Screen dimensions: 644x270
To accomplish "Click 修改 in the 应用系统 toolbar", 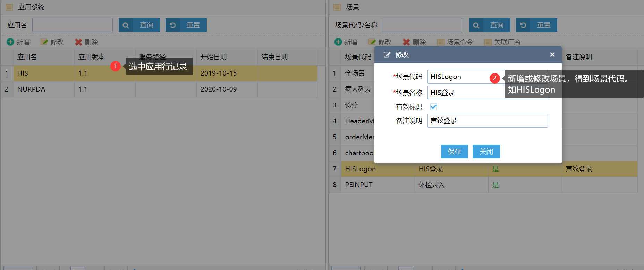I will tap(52, 42).
